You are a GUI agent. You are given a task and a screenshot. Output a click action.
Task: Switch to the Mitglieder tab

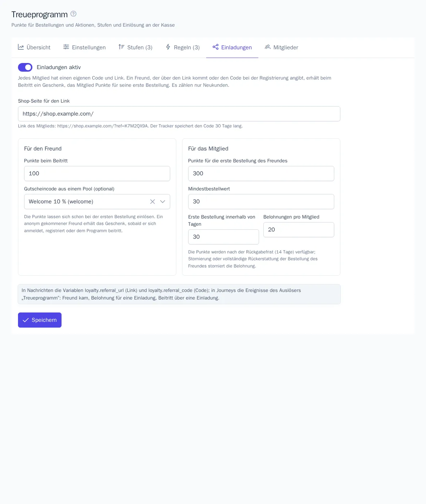pos(281,48)
